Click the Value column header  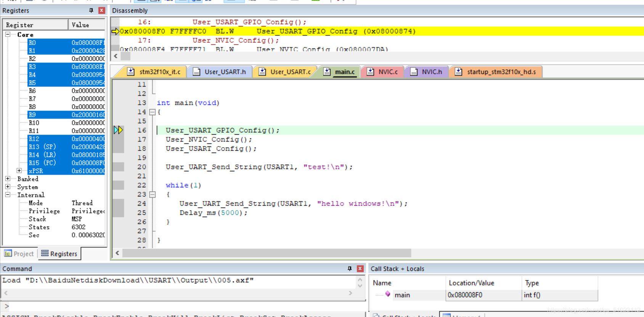pyautogui.click(x=87, y=25)
